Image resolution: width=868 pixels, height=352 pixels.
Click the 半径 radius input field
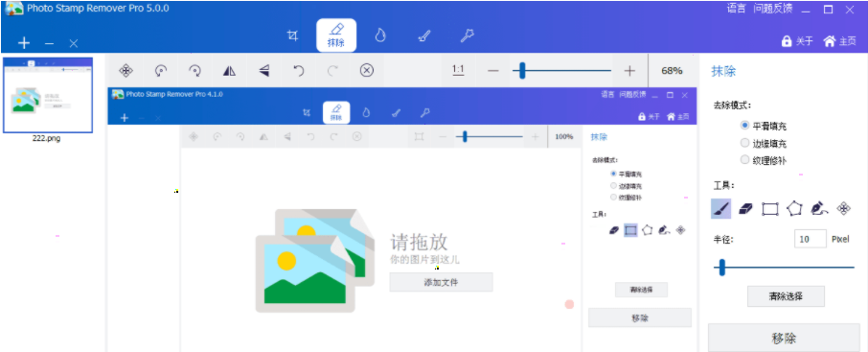(x=811, y=239)
